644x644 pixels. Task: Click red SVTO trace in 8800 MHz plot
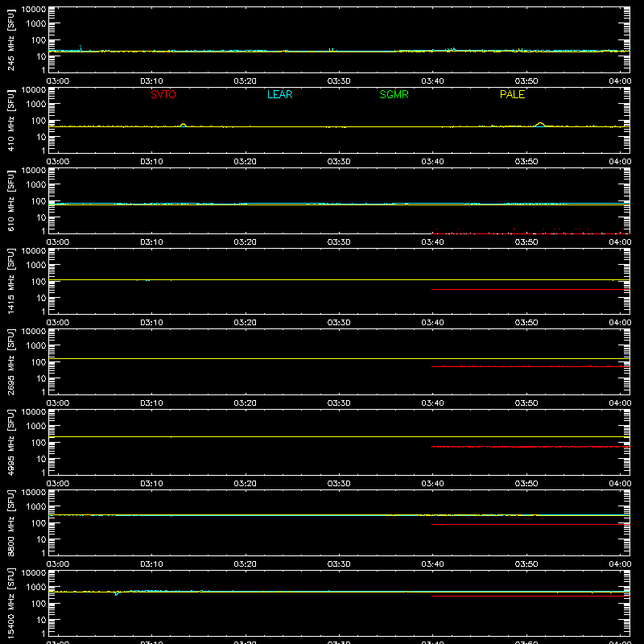point(530,525)
